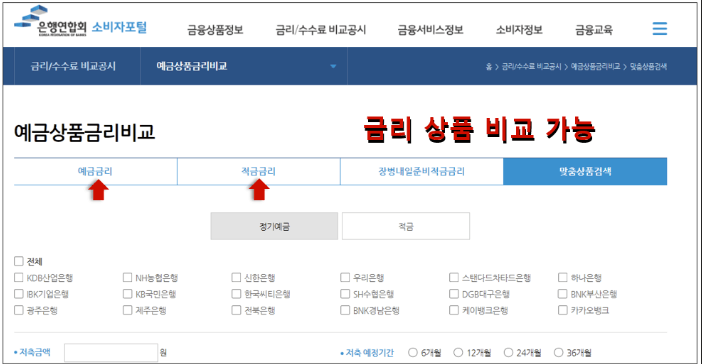Check BNK경남은행 checkbox

coord(345,310)
